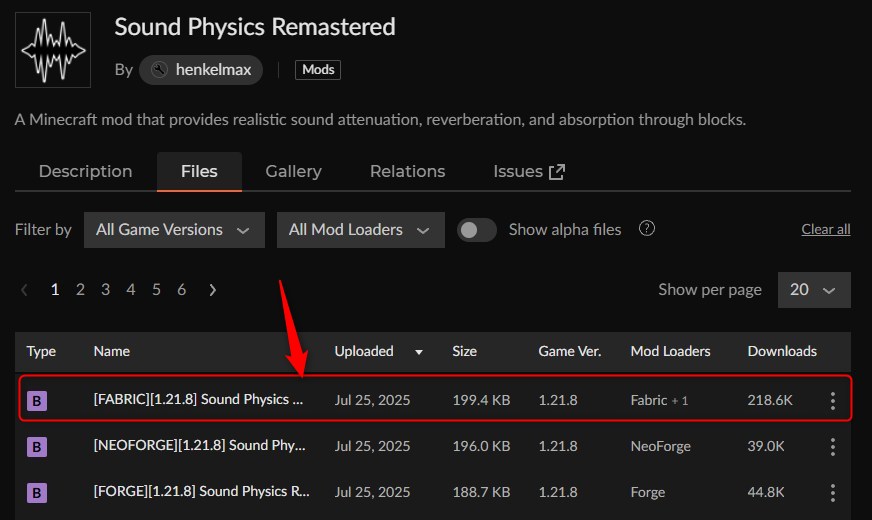Image resolution: width=872 pixels, height=520 pixels.
Task: Click the Sound Physics Remastered waveform logo
Action: coord(53,50)
